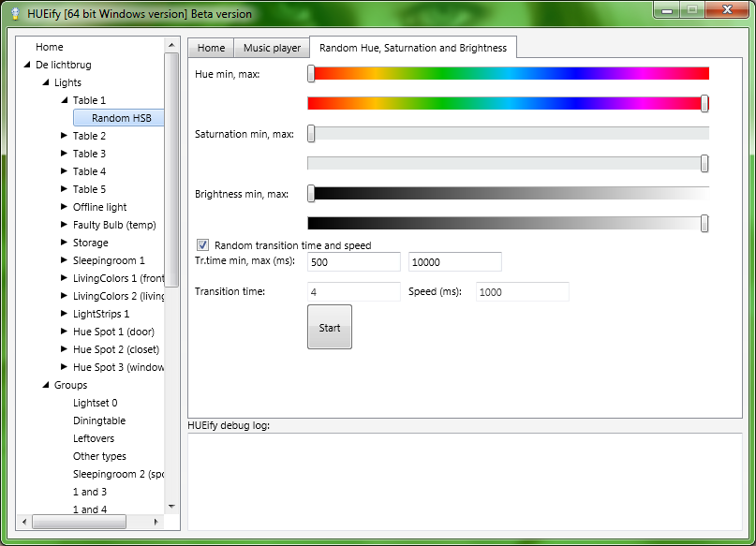Click the Brightness minimum slider thumb
756x546 pixels.
tap(311, 193)
